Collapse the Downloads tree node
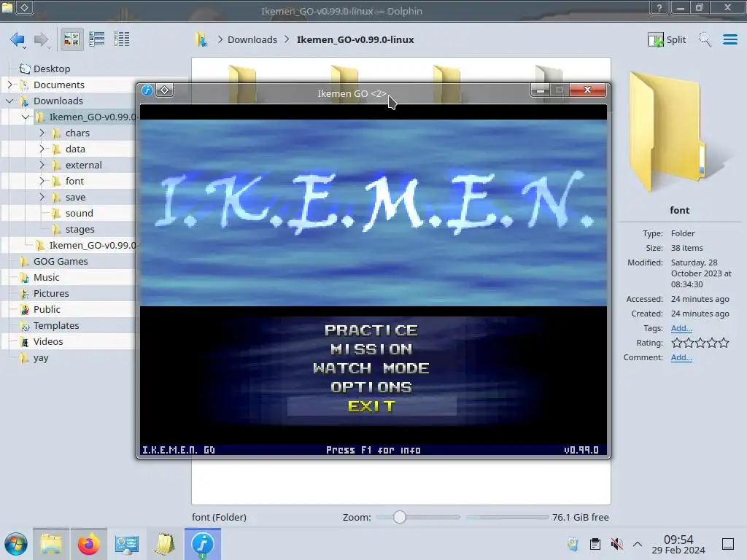The height and width of the screenshot is (560, 747). 9,101
